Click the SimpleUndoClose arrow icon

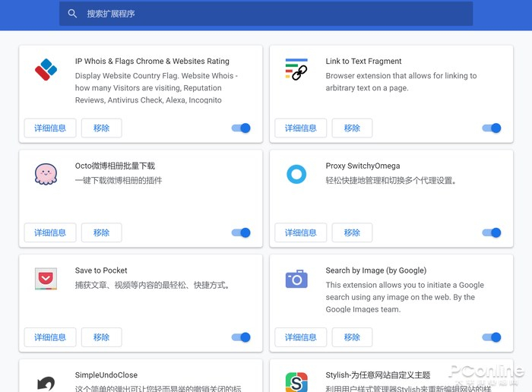coord(46,384)
